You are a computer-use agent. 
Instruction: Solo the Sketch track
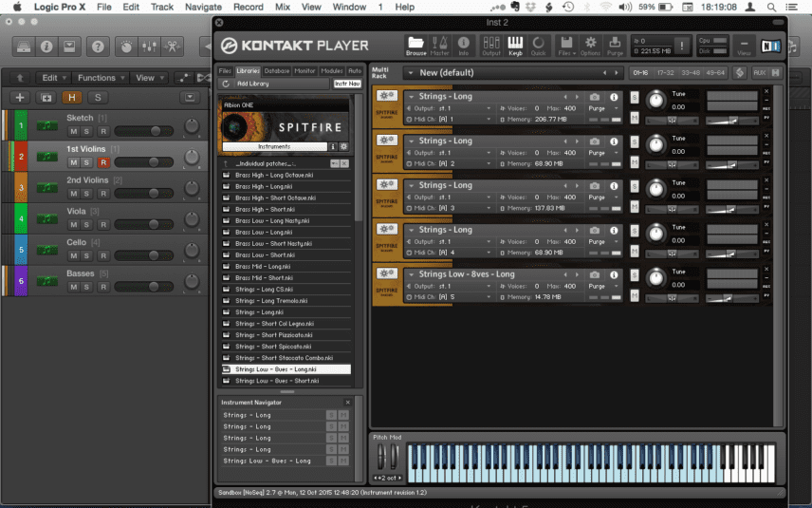tap(86, 132)
